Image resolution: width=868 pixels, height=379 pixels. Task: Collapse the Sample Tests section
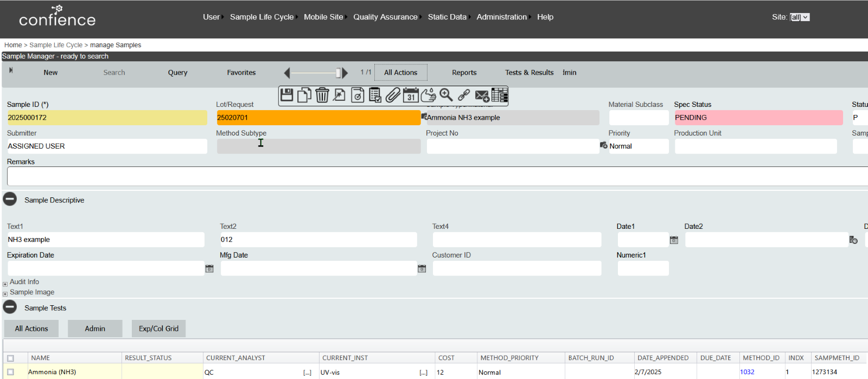pyautogui.click(x=10, y=307)
